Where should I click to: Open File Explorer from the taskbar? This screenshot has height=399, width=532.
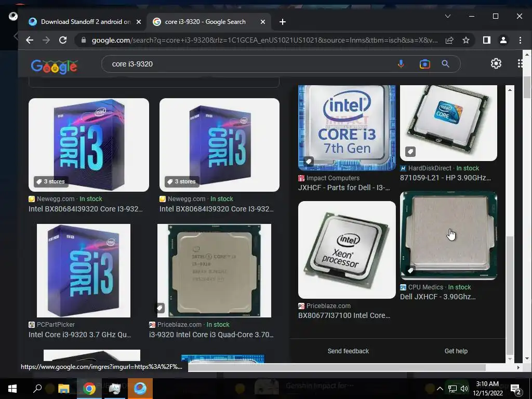63,389
